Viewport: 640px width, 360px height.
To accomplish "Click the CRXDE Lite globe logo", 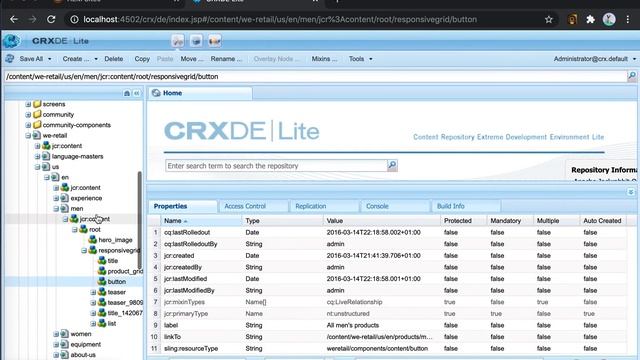I will pyautogui.click(x=11, y=41).
